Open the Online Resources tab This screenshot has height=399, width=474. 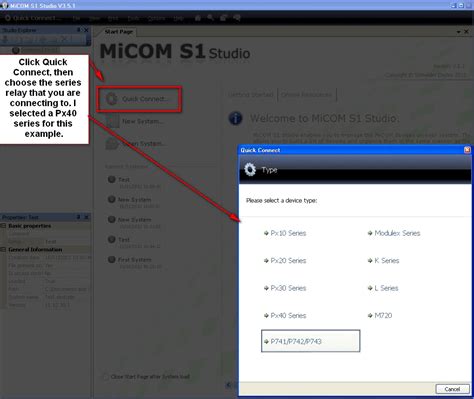pyautogui.click(x=306, y=95)
